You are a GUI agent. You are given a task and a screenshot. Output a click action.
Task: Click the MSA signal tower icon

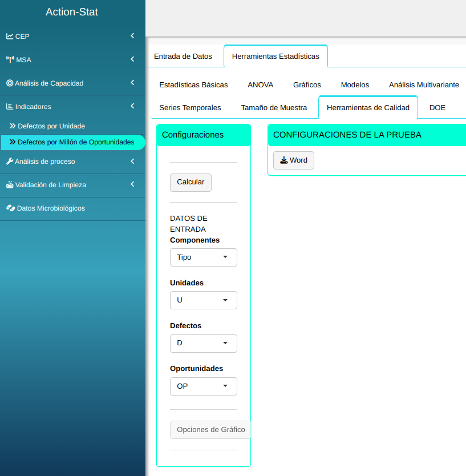(x=10, y=60)
